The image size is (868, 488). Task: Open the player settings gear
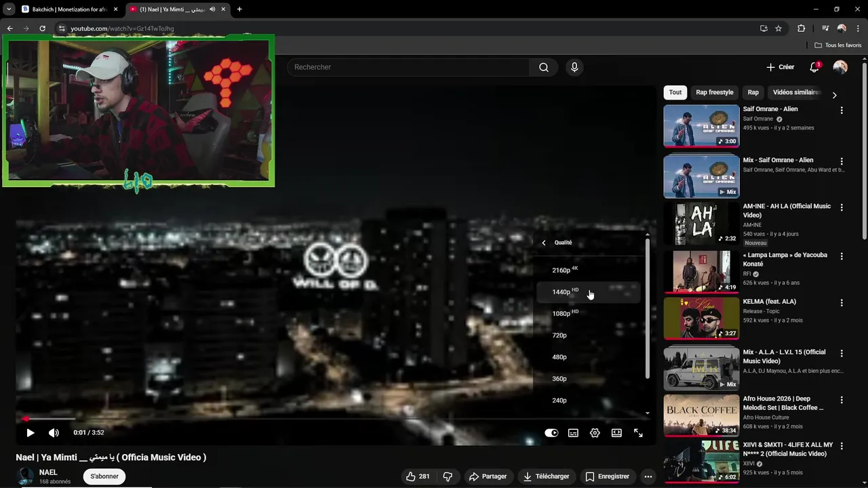pyautogui.click(x=595, y=433)
